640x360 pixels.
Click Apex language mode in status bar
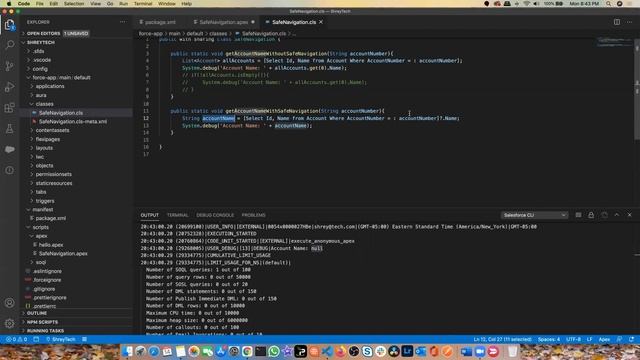(x=604, y=339)
